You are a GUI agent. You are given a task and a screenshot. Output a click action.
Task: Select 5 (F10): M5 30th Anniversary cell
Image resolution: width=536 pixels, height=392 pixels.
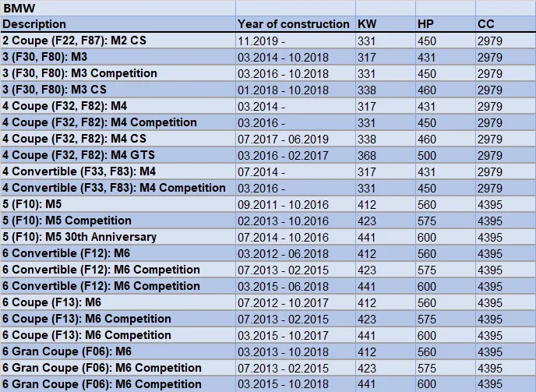(118, 237)
